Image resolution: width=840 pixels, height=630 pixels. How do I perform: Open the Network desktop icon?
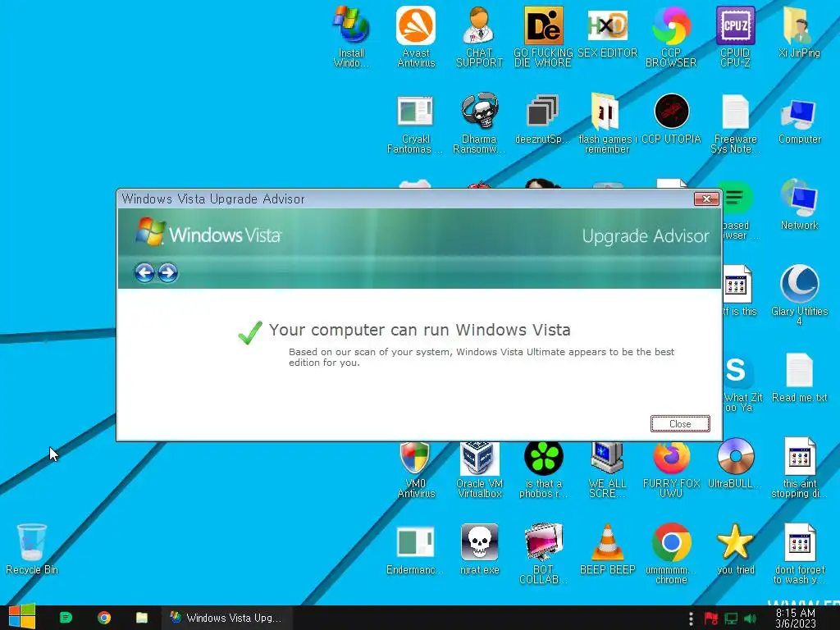[799, 204]
